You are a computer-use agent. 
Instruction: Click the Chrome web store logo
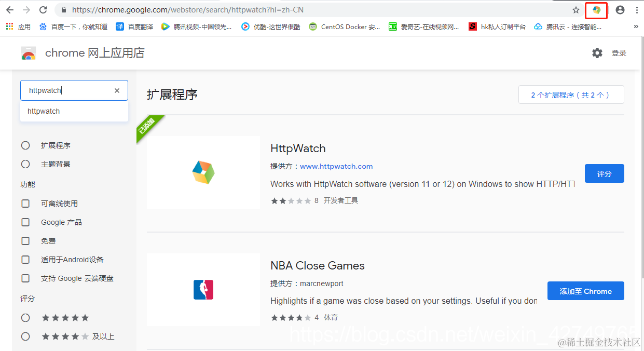click(29, 53)
